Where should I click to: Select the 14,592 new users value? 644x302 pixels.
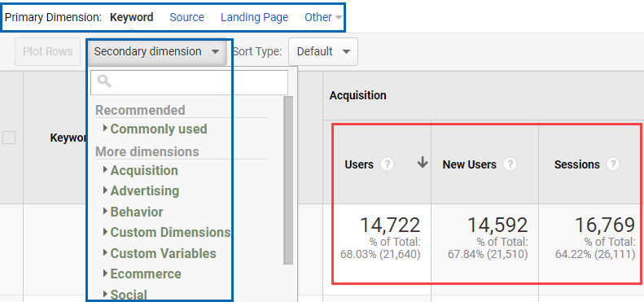(497, 225)
